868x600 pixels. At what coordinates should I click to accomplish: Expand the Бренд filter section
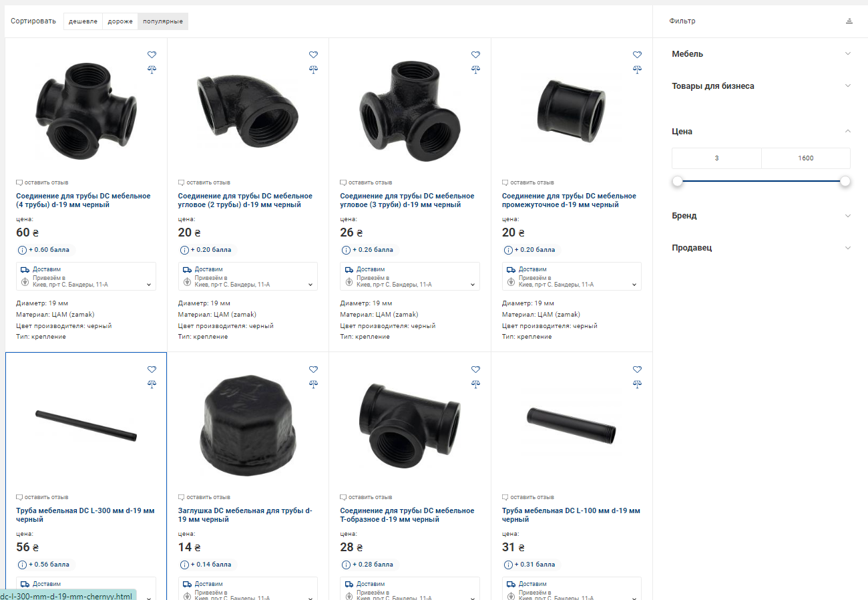click(761, 216)
